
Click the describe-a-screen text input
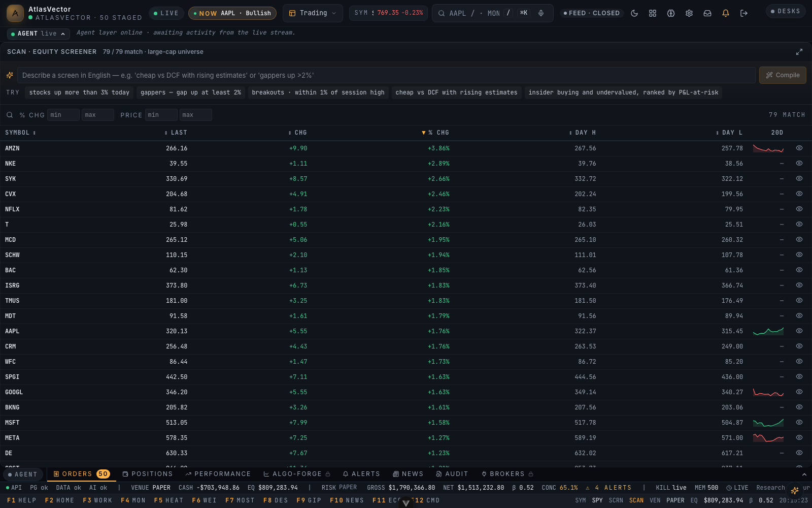tap(386, 75)
